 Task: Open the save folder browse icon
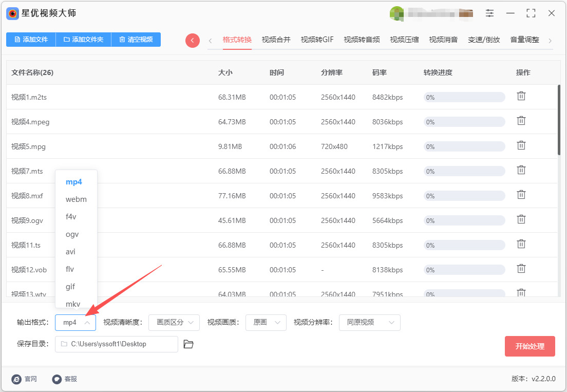[x=188, y=344]
